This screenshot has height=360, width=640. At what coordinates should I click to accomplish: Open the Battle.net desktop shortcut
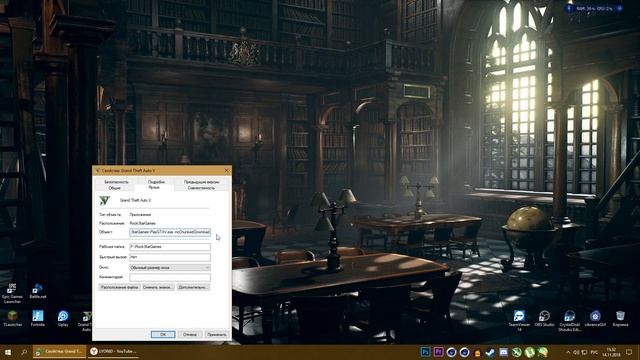point(38,291)
